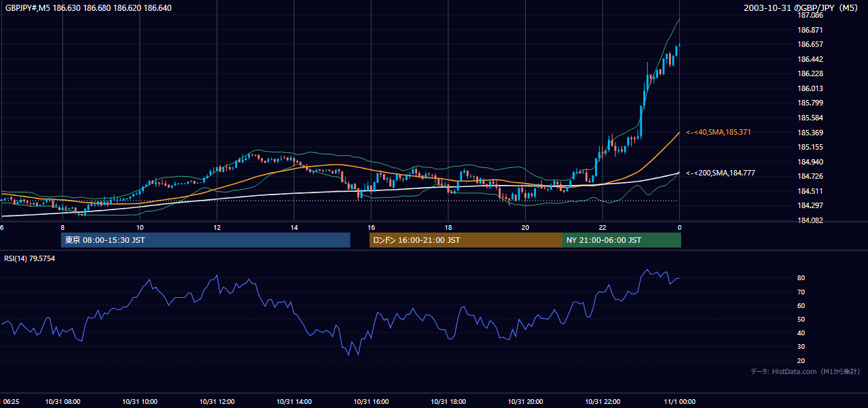868x408 pixels.
Task: Click the データ: HistData.com source credit
Action: [x=806, y=371]
